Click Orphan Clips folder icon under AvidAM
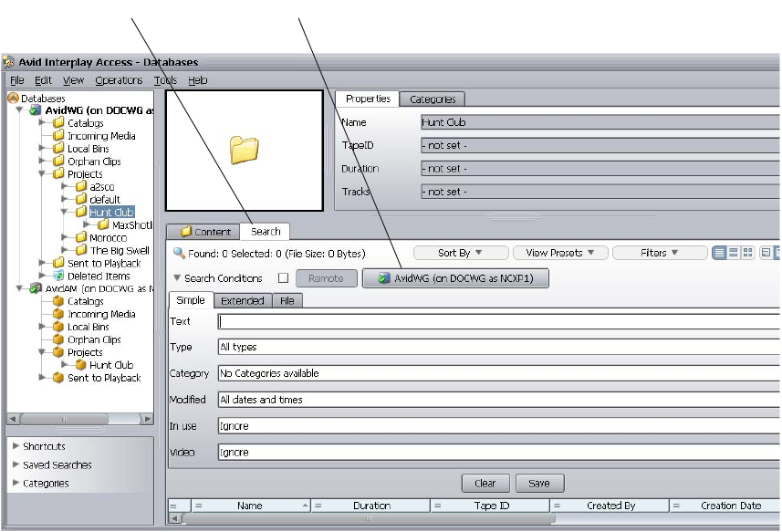Image resolution: width=782 pixels, height=532 pixels. tap(58, 339)
